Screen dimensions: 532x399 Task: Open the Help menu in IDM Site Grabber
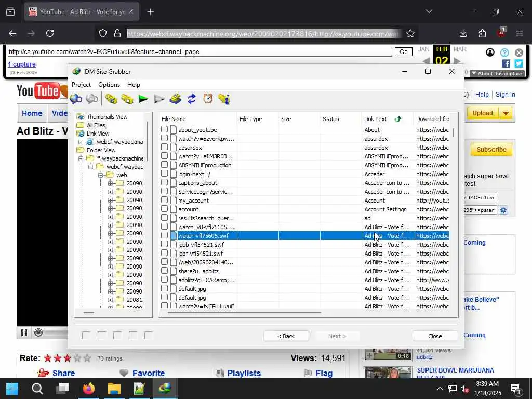[134, 85]
